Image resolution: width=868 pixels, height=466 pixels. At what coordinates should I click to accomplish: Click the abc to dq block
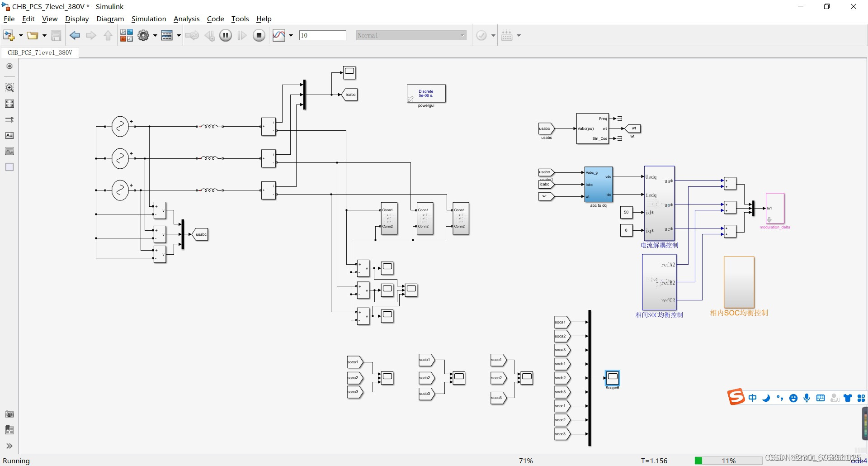coord(599,185)
